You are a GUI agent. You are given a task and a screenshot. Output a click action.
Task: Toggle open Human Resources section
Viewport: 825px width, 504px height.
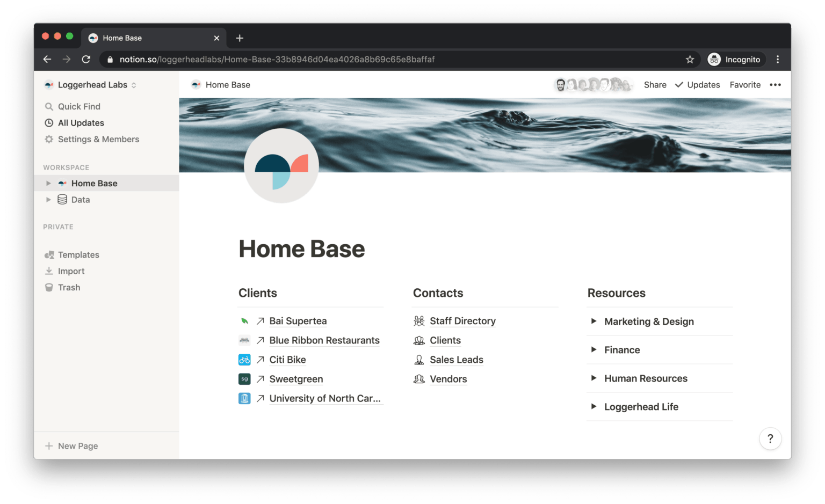click(594, 378)
